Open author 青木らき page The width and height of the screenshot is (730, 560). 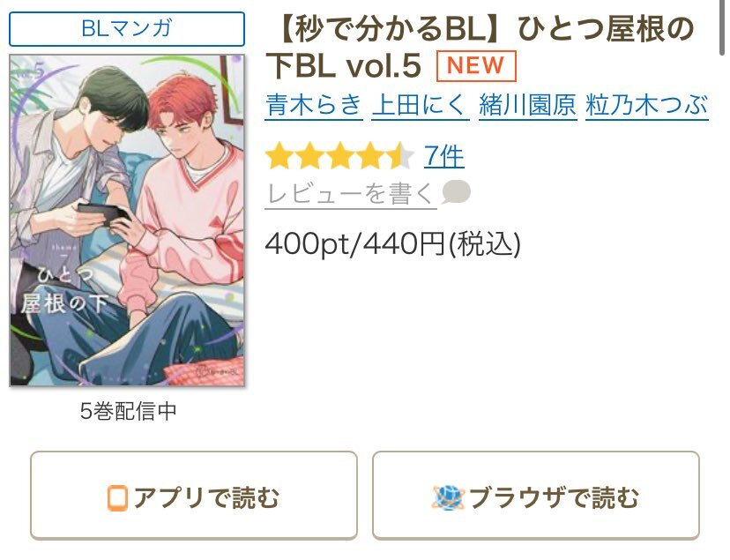[x=314, y=105]
